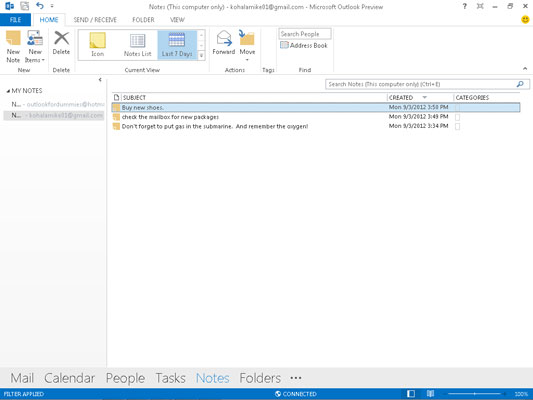Click the smiley feedback icon

[x=525, y=20]
